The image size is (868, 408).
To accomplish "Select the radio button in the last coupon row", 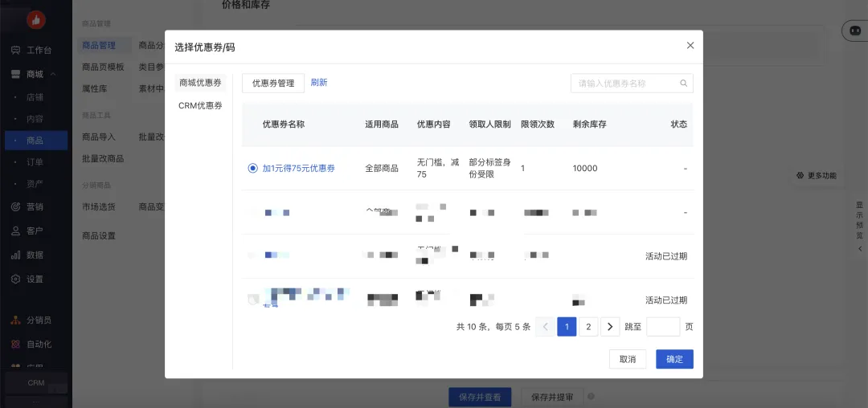I will (252, 300).
